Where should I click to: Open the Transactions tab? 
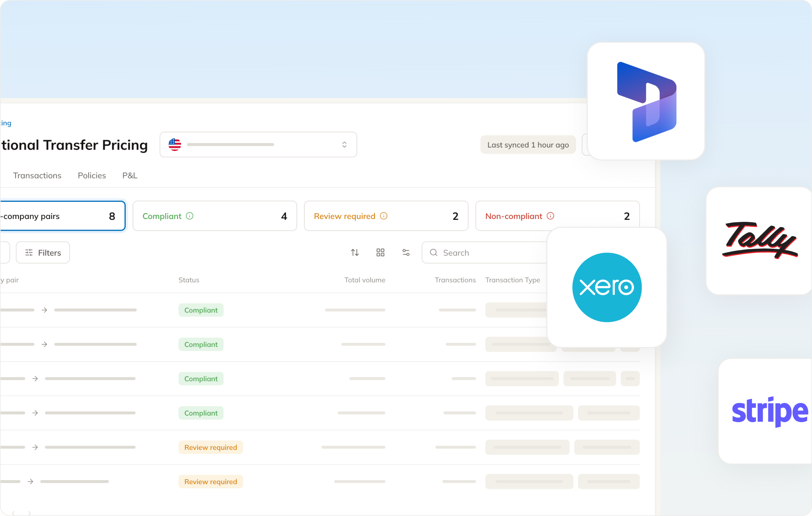[x=37, y=175]
